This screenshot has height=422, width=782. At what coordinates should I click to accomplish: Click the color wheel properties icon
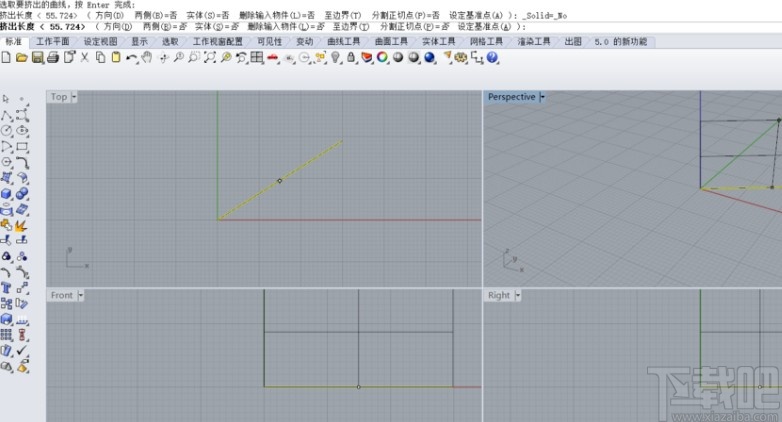tap(382, 57)
